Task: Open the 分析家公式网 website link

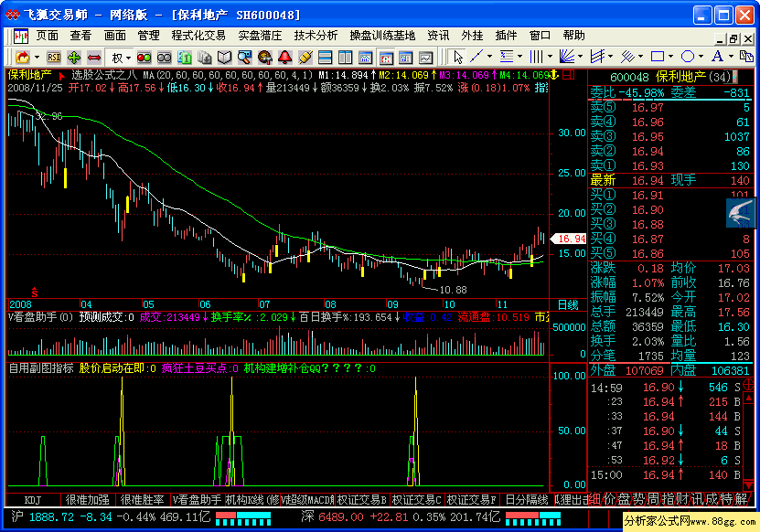Action: [x=690, y=521]
